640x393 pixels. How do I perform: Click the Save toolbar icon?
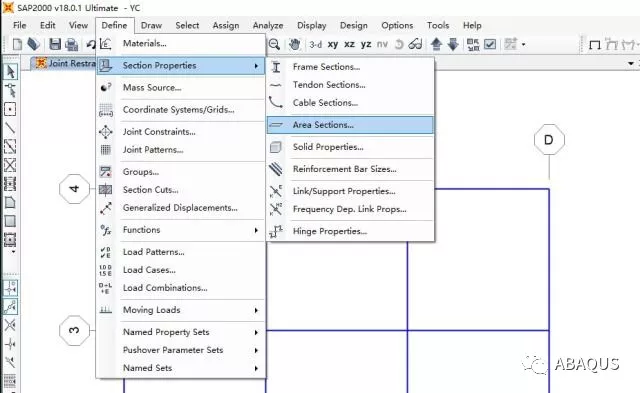pos(55,44)
